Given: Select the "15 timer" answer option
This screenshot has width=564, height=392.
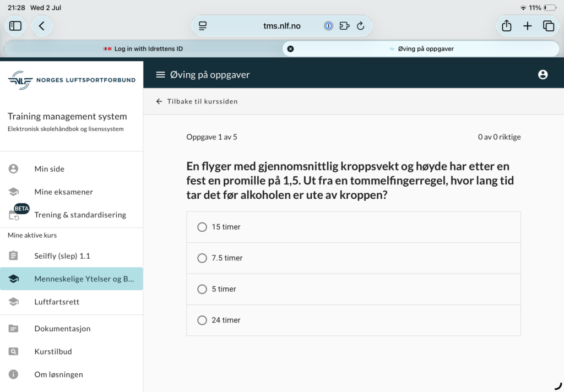Looking at the screenshot, I should [202, 227].
